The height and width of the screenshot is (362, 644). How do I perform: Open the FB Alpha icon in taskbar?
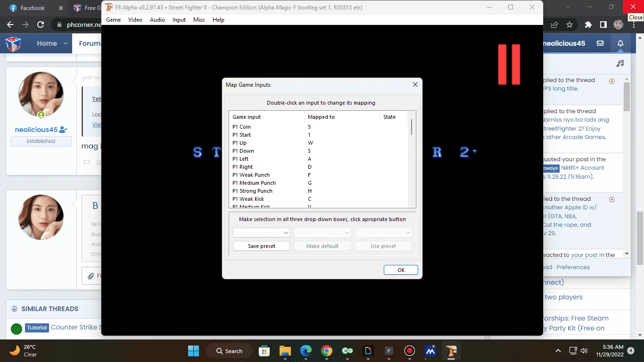tap(451, 351)
